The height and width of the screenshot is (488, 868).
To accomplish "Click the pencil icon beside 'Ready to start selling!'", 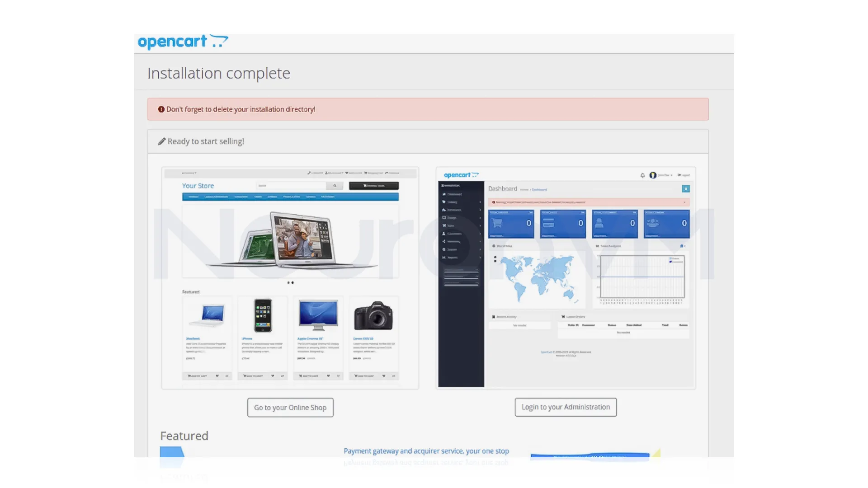I will [161, 141].
